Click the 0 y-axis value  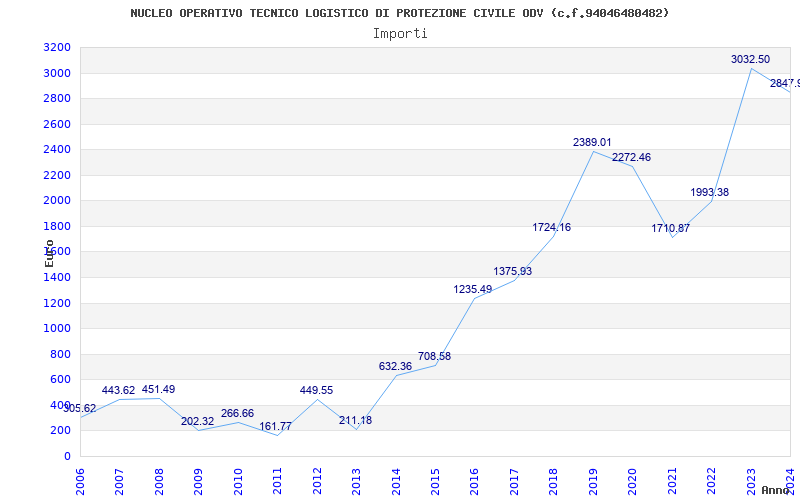pos(67,456)
